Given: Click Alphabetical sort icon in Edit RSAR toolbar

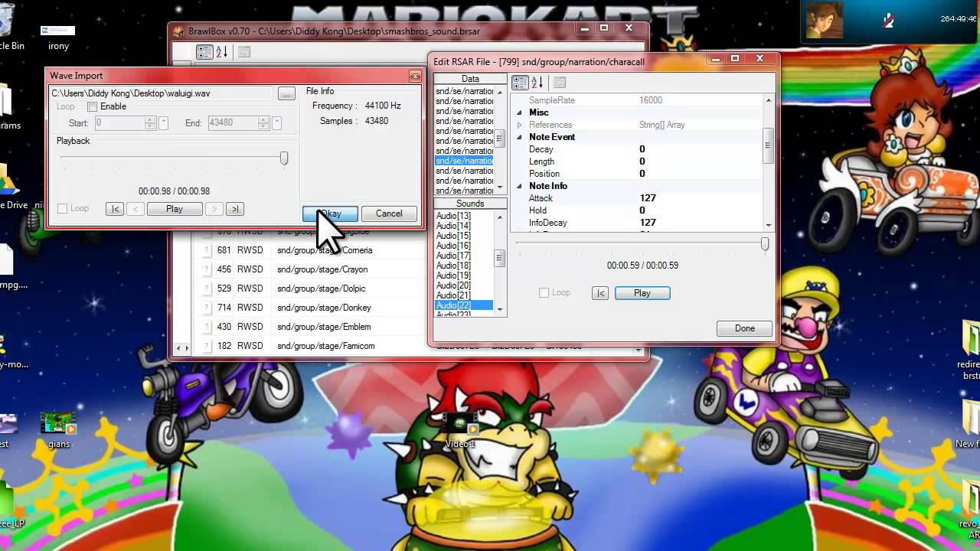Looking at the screenshot, I should point(537,83).
